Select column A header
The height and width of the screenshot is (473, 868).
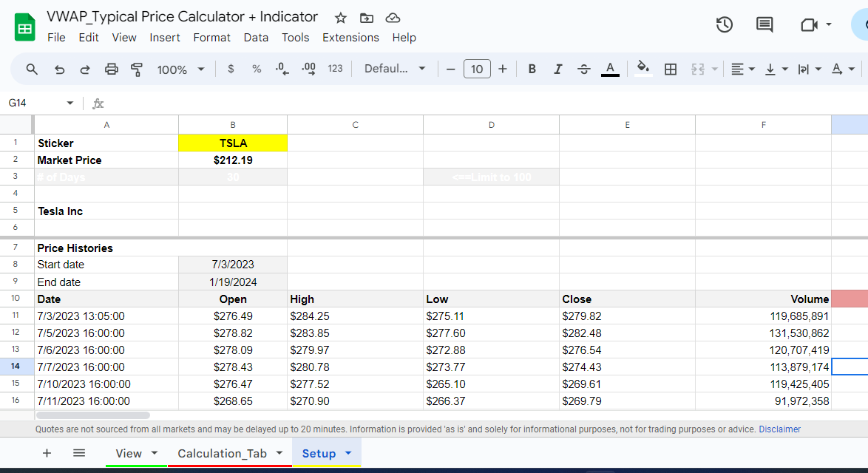click(106, 125)
